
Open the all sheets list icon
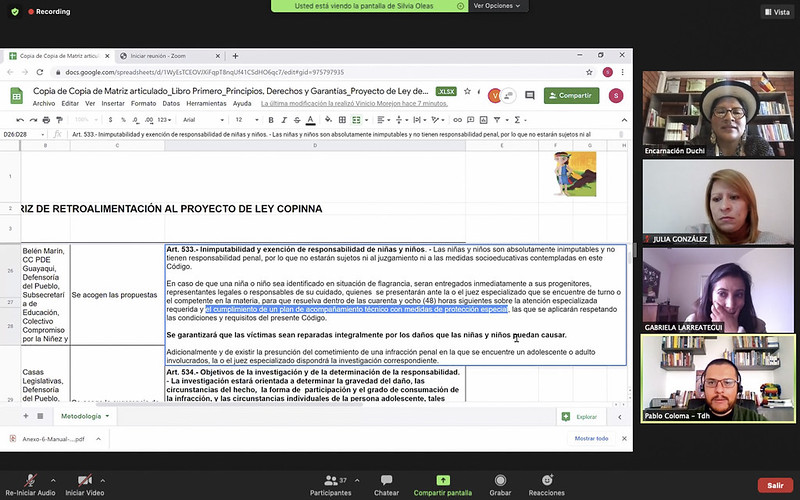tap(40, 416)
